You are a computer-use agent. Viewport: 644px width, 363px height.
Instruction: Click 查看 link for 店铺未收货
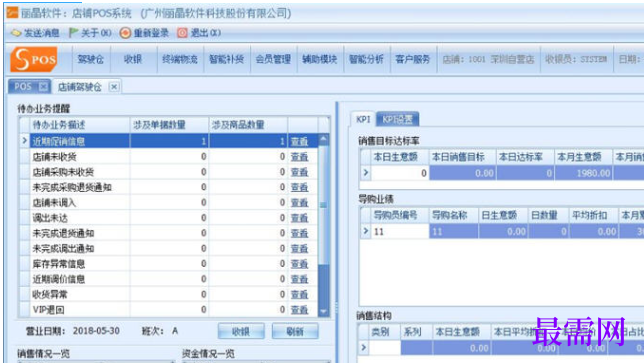click(299, 157)
